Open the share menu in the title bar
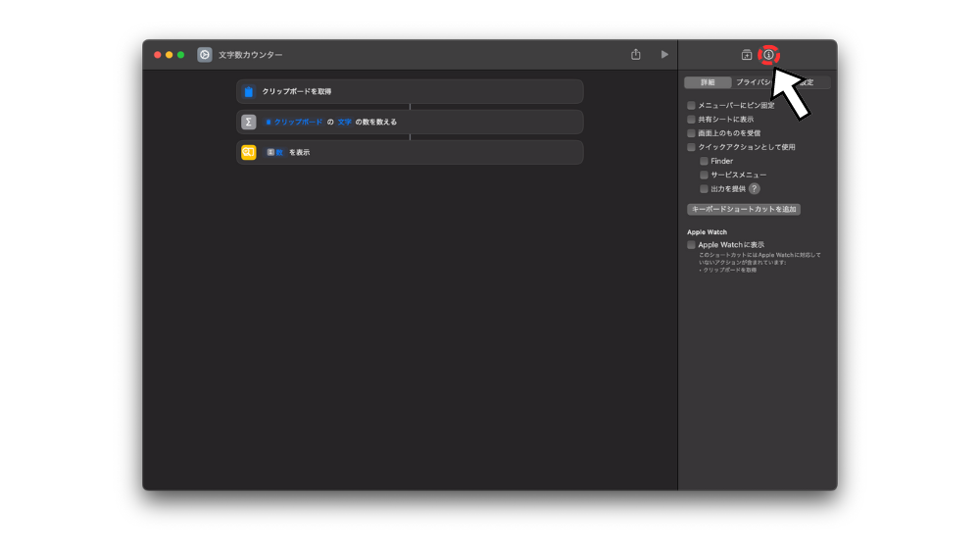The width and height of the screenshot is (980, 551). [x=636, y=54]
